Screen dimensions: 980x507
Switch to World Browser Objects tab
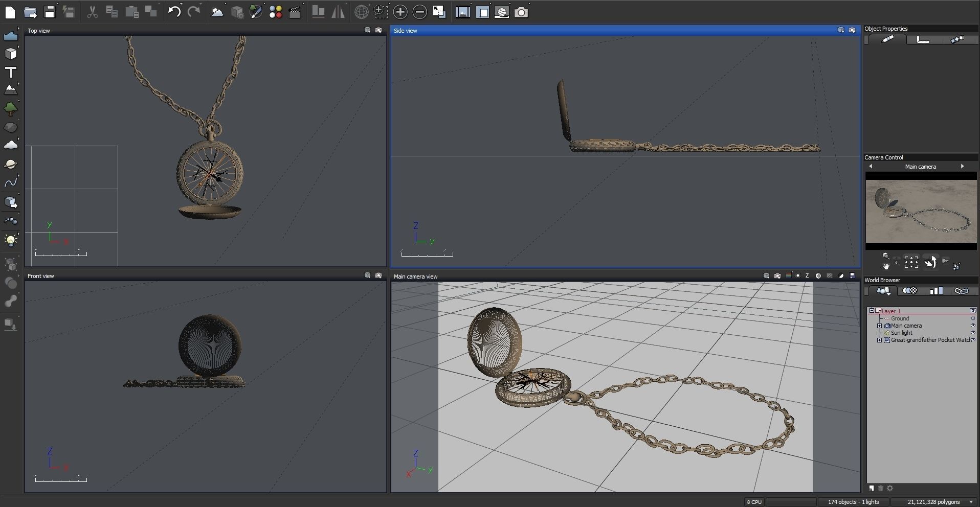pyautogui.click(x=883, y=291)
